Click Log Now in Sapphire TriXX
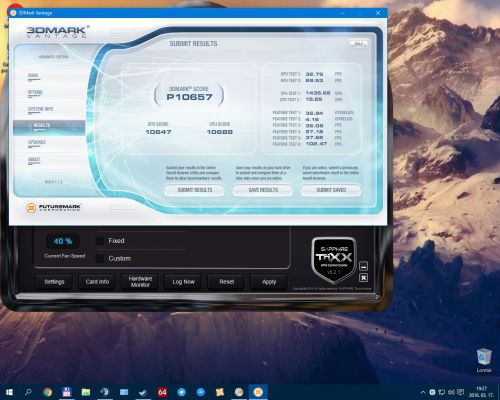 183,282
